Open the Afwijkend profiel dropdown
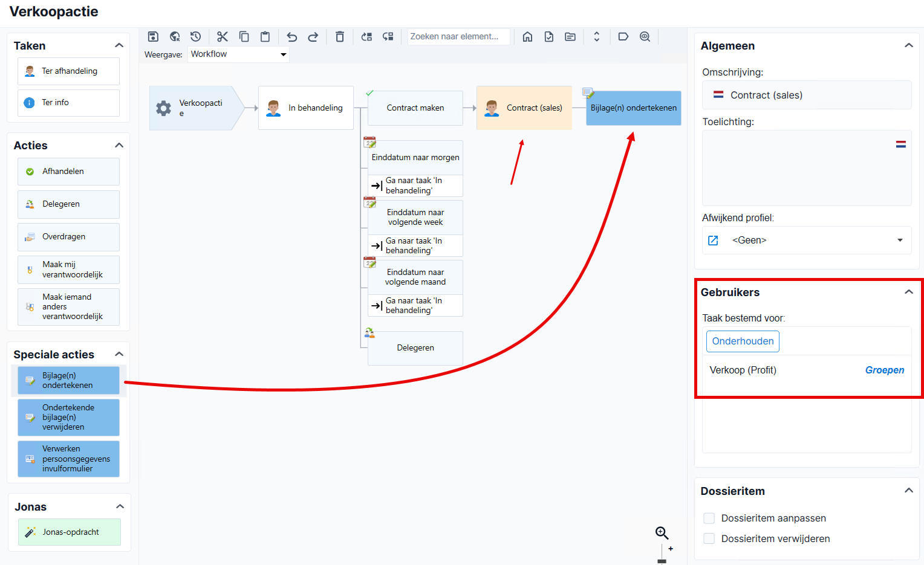924x565 pixels. pyautogui.click(x=807, y=241)
